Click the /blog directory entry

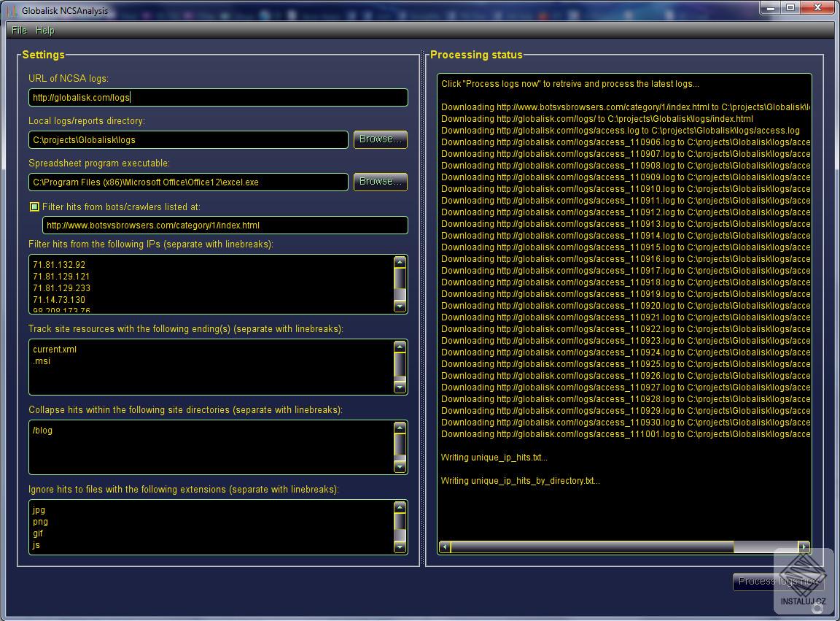(42, 430)
